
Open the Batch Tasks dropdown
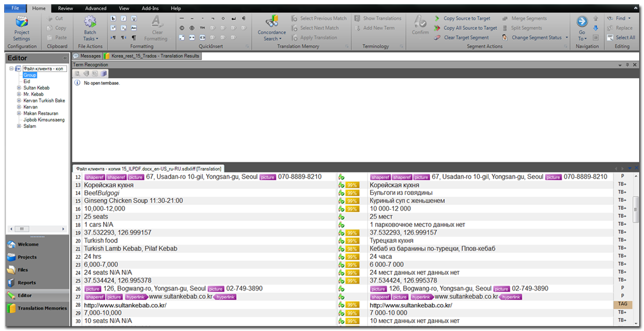pos(90,39)
